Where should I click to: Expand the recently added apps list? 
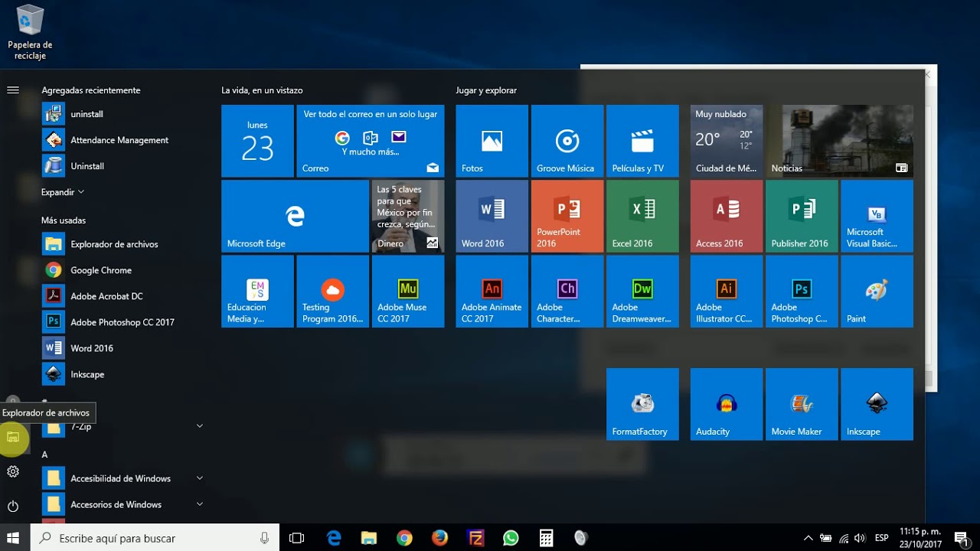[63, 192]
